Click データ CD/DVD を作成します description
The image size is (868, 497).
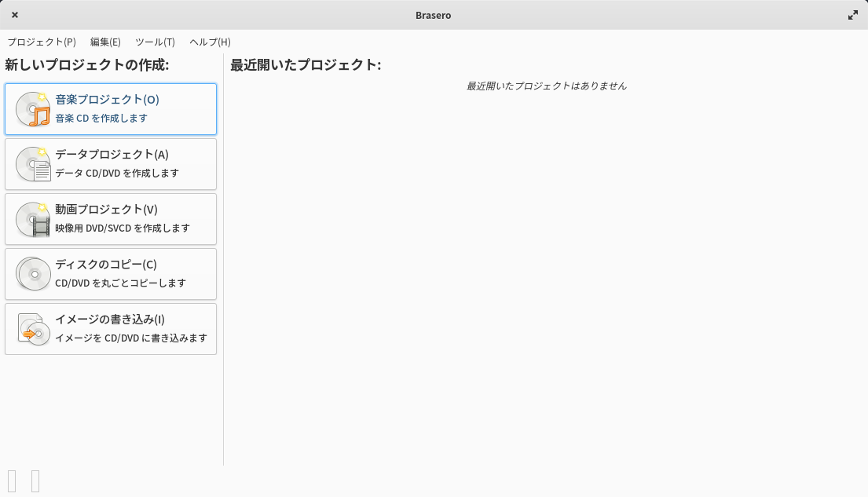[117, 173]
